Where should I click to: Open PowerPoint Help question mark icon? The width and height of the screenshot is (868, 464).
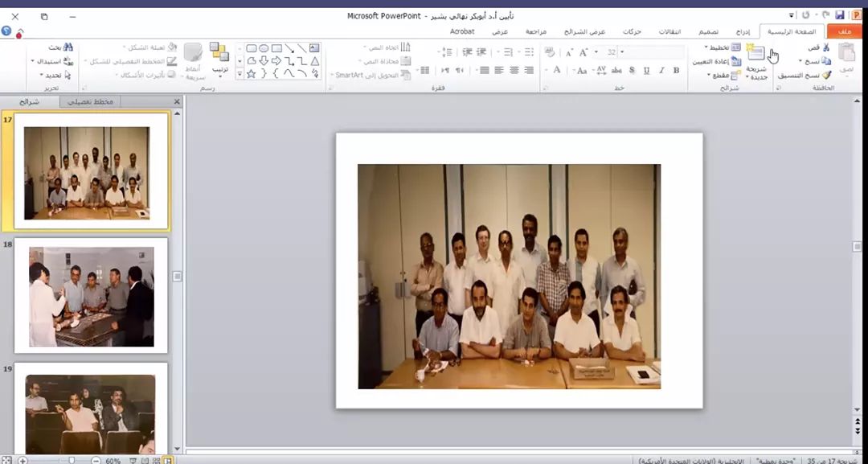(x=6, y=31)
